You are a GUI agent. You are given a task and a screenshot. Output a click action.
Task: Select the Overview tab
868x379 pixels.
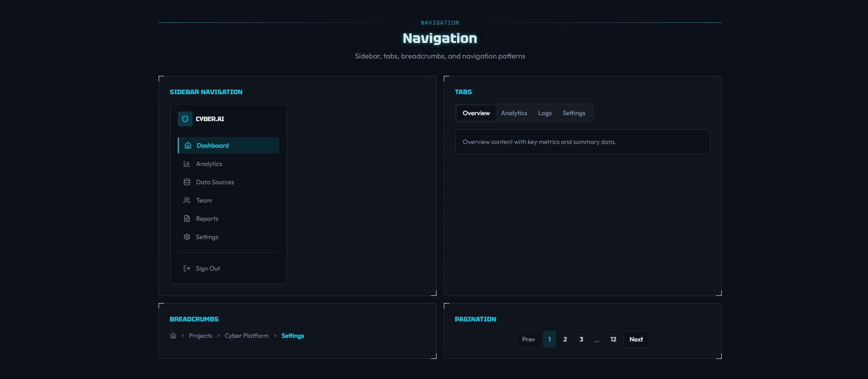pos(476,113)
